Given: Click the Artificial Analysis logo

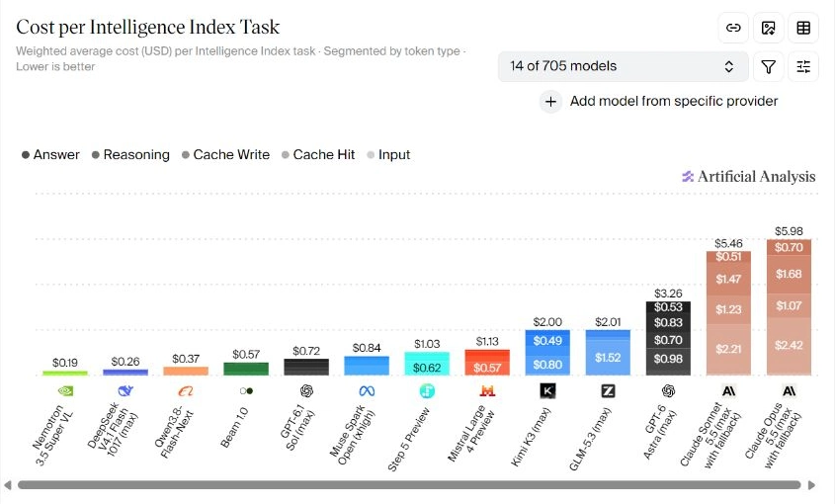Looking at the screenshot, I should tap(749, 176).
